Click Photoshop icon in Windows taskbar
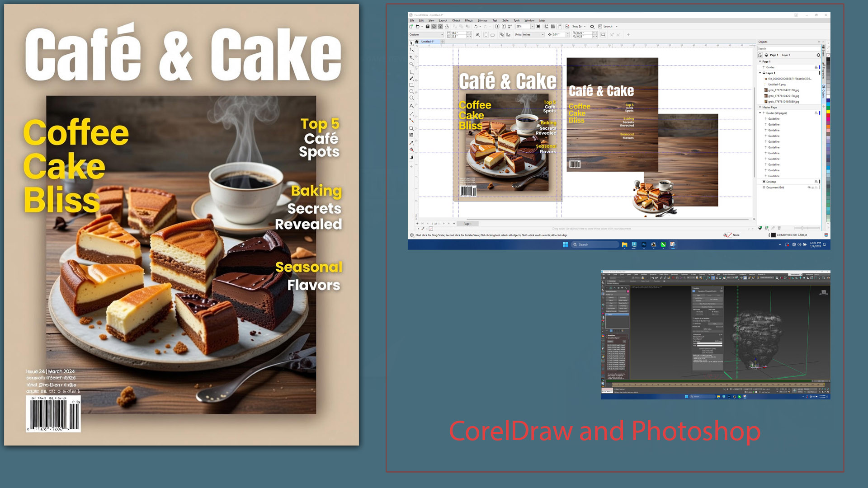This screenshot has height=488, width=868. pos(644,244)
